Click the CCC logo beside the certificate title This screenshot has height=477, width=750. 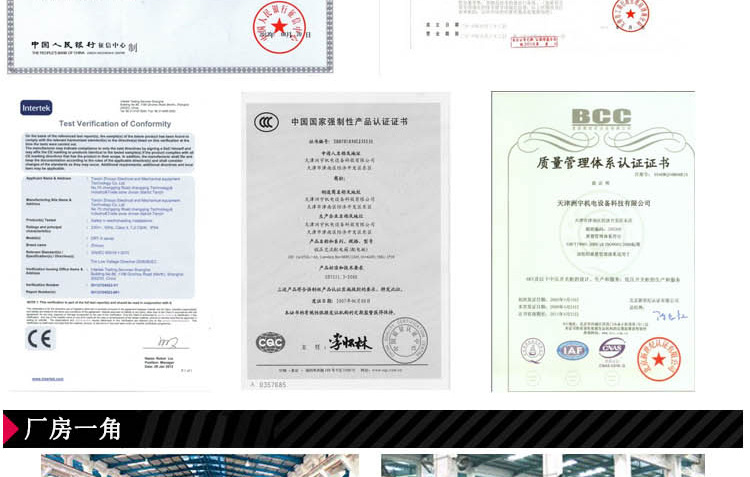266,122
